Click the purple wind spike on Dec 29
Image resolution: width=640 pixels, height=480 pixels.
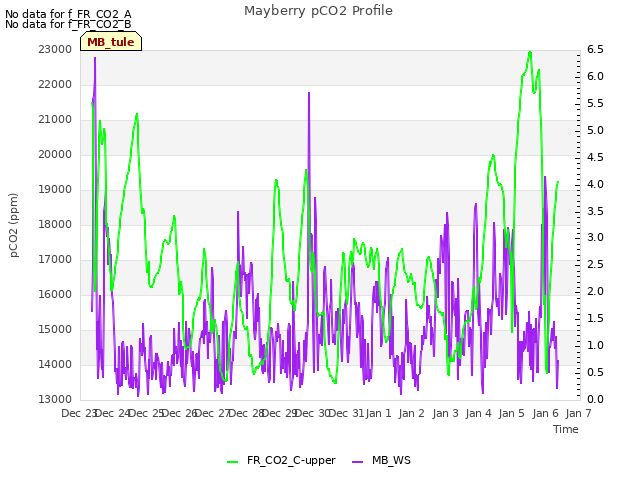[x=309, y=93]
